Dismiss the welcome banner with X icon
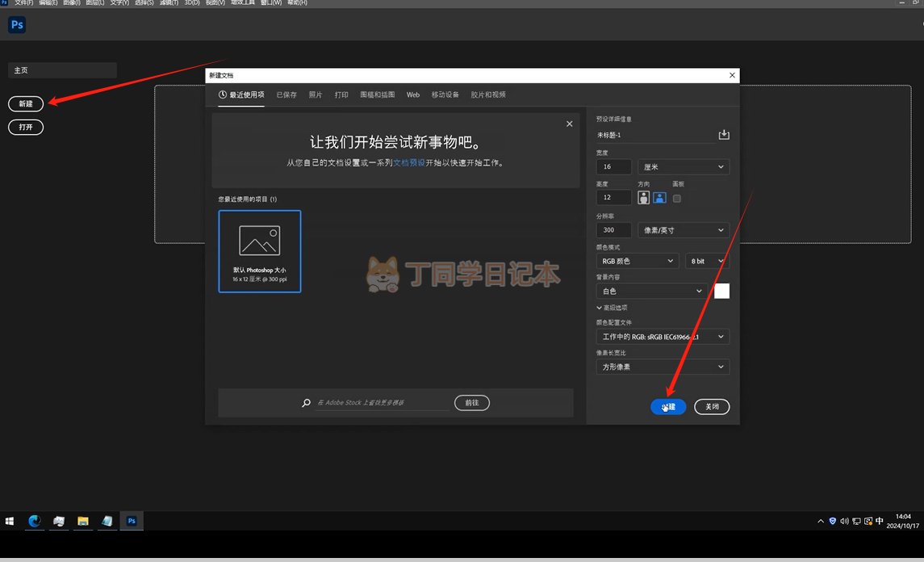This screenshot has width=924, height=562. 570,124
